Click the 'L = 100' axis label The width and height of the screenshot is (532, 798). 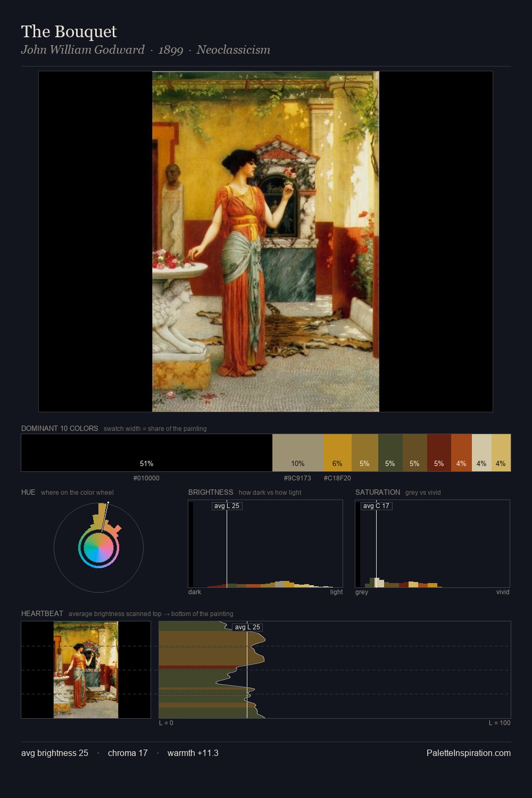(x=500, y=723)
